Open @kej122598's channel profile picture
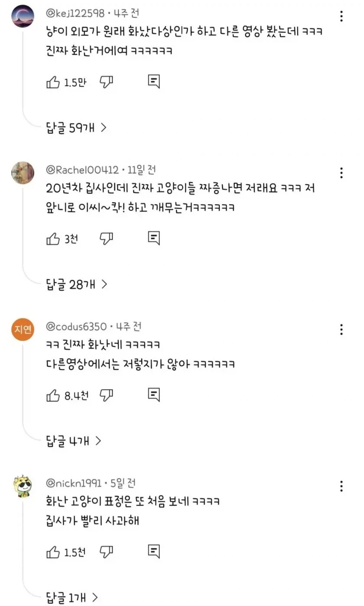364x606 pixels. tap(22, 15)
